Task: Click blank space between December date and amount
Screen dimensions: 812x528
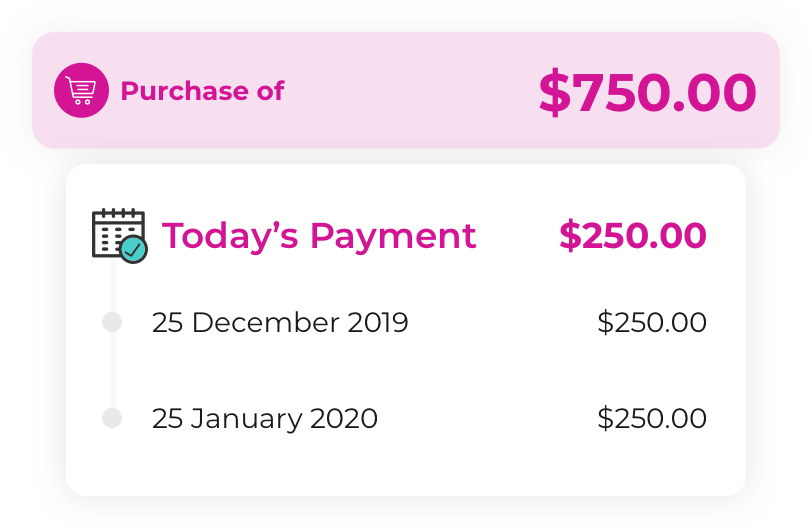Action: 500,323
